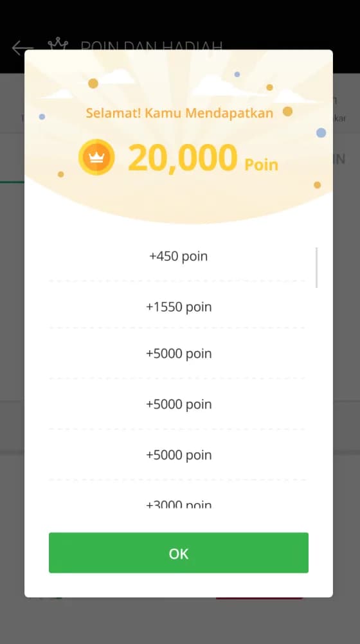Screen dimensions: 360x644
Task: Select the +450 poin entry
Action: 178,256
